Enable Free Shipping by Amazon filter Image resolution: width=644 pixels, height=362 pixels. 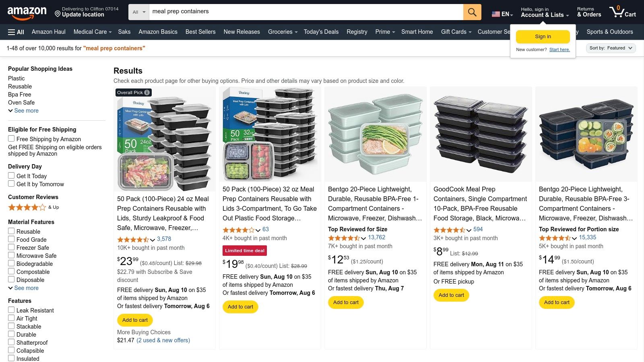[x=11, y=138]
